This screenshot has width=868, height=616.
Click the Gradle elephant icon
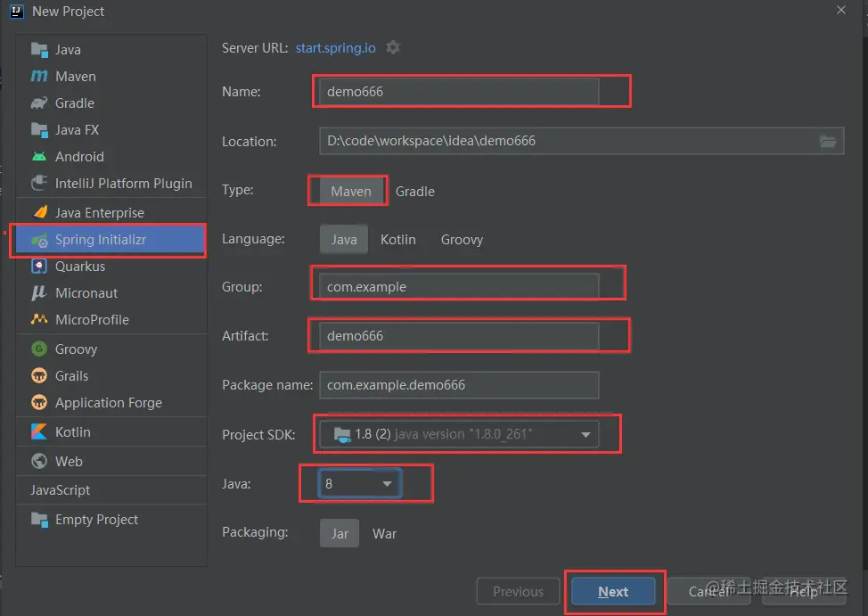[x=39, y=103]
